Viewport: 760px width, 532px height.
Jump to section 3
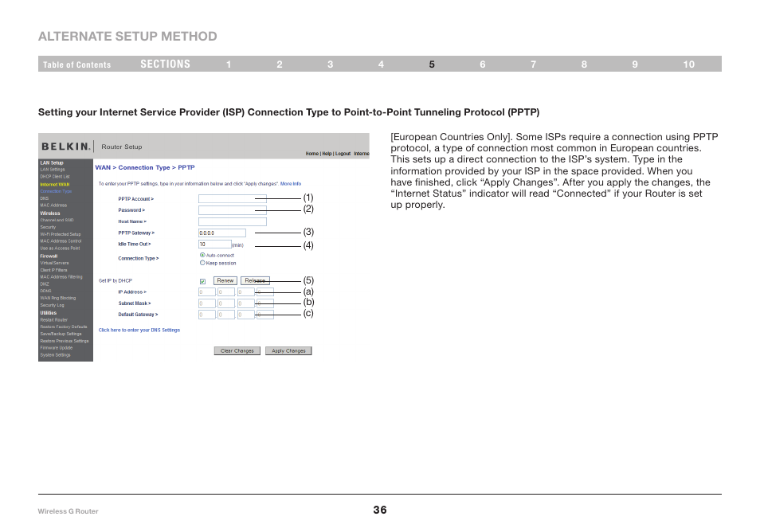(x=330, y=65)
